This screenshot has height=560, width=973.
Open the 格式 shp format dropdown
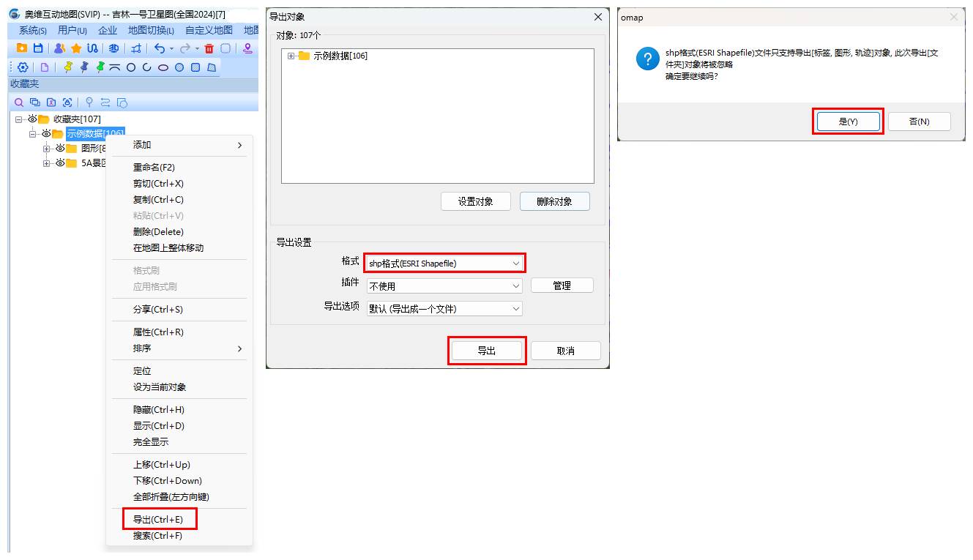pyautogui.click(x=445, y=263)
